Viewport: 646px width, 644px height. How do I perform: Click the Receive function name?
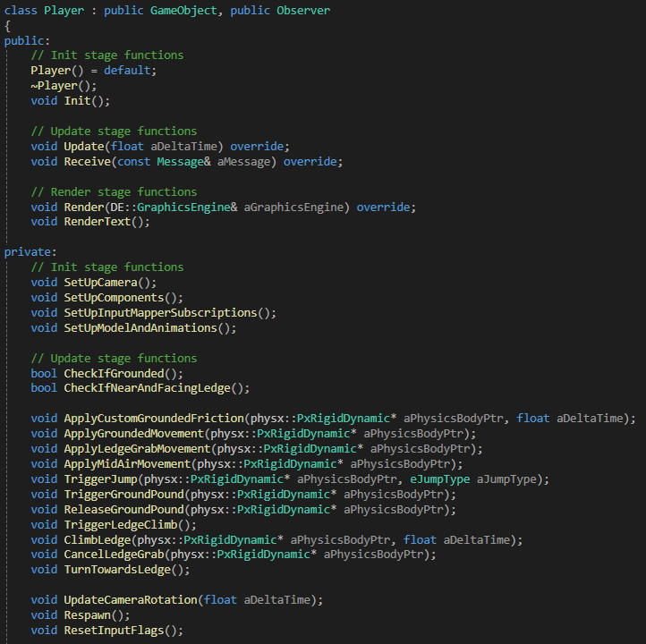pos(88,161)
